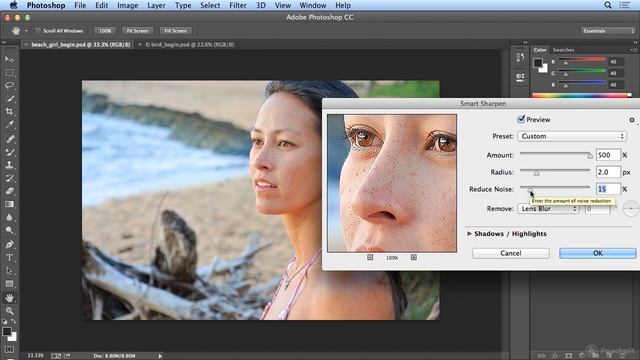Select the Pen tool

click(9, 244)
